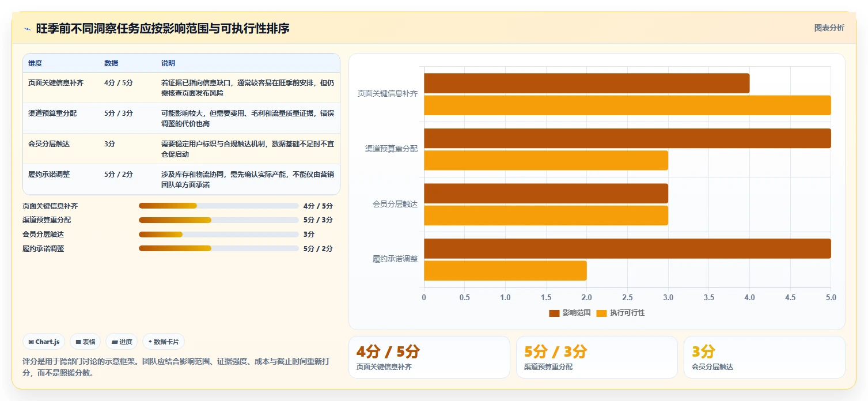
Task: Click the progress label 会员分层触达
Action: 43,234
